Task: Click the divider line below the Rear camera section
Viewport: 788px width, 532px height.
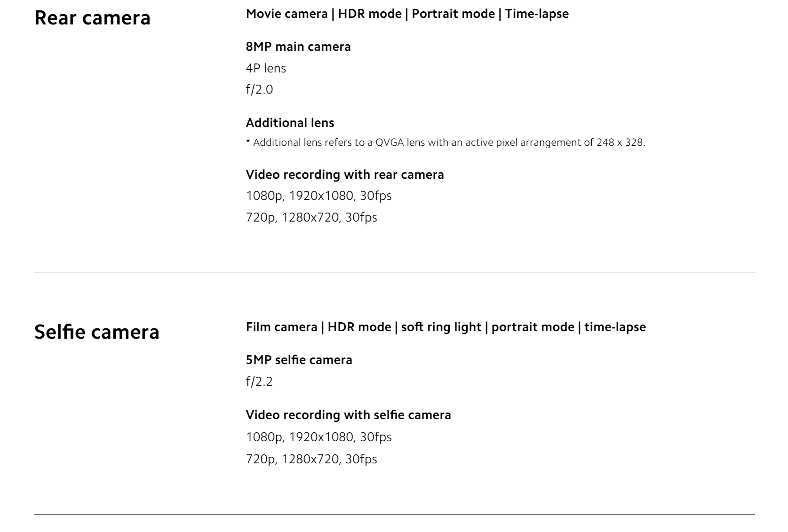Action: point(394,272)
